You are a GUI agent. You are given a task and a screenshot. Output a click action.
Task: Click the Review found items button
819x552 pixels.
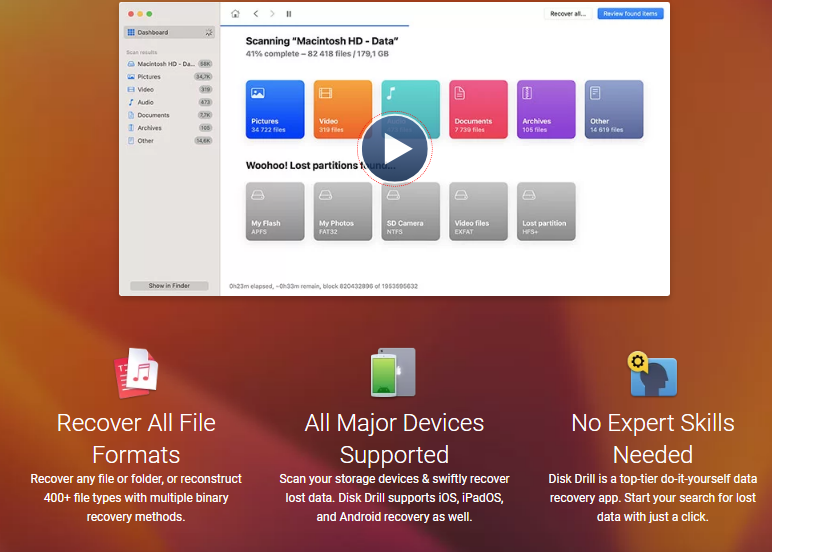pos(630,14)
